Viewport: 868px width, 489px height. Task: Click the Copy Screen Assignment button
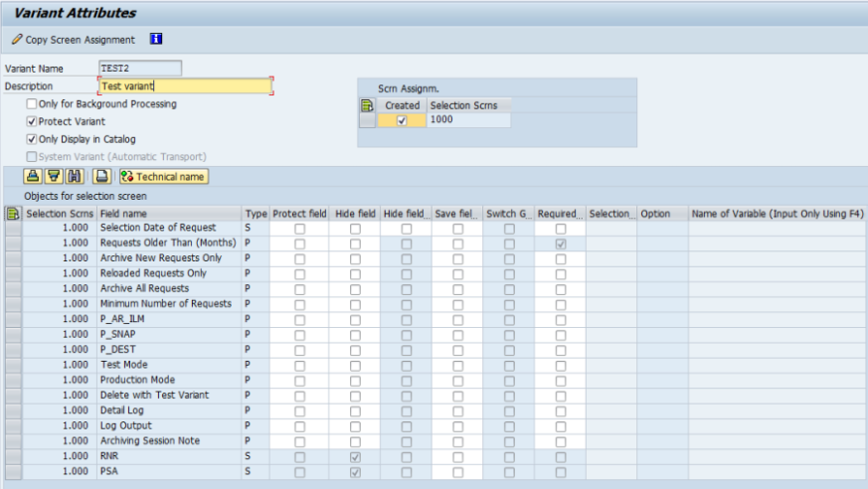[x=73, y=40]
